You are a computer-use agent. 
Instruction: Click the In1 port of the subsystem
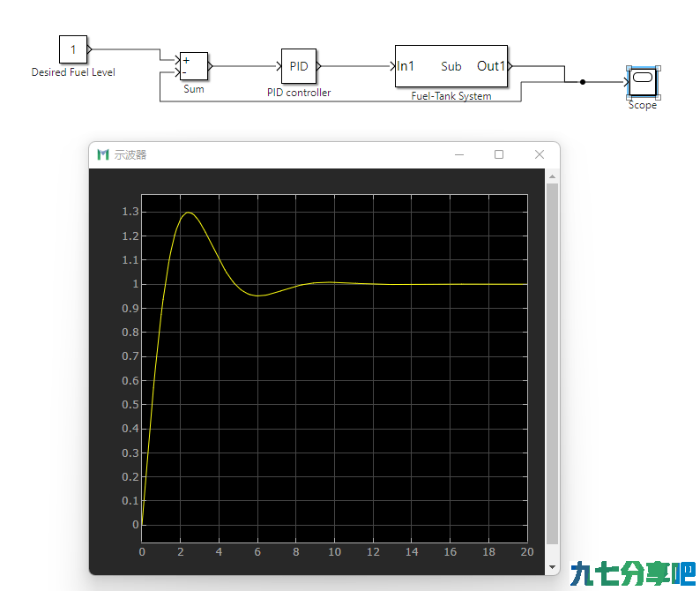coord(406,66)
